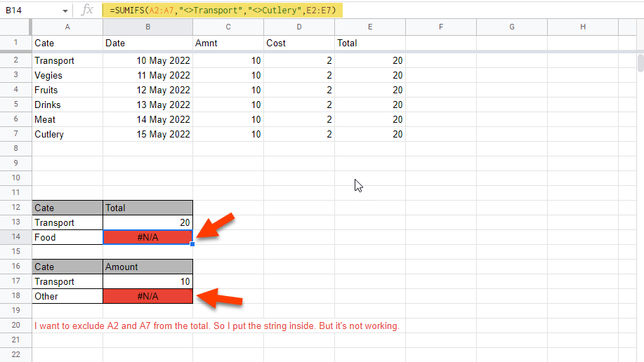Click the vertical scrollbar thumb

(x=640, y=63)
